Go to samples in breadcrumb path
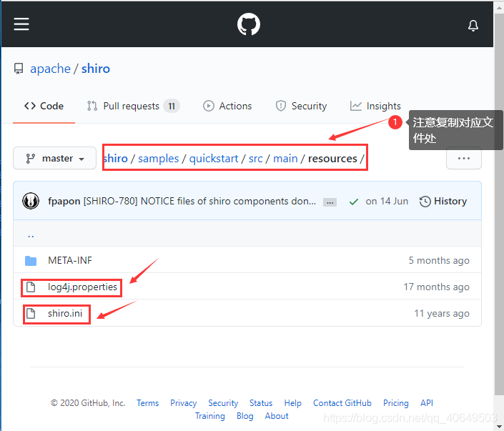This screenshot has width=504, height=431. click(x=159, y=159)
